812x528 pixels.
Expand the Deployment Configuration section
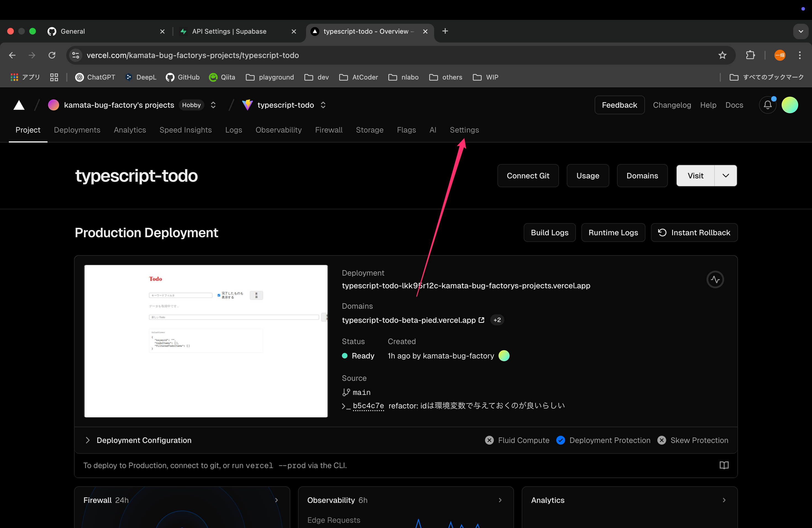point(88,440)
